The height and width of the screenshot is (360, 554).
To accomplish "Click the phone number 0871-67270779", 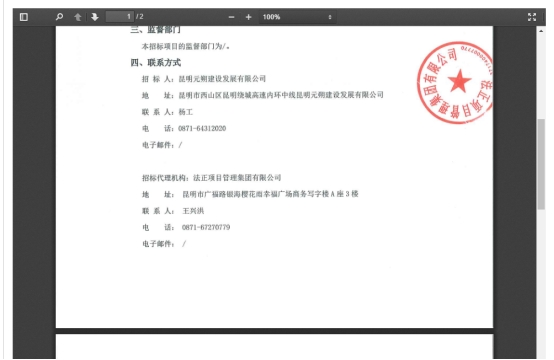I will click(206, 227).
